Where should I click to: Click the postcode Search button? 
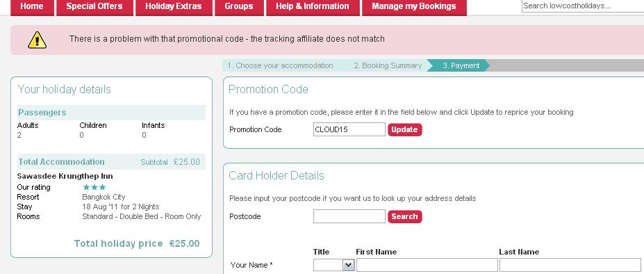(x=404, y=216)
